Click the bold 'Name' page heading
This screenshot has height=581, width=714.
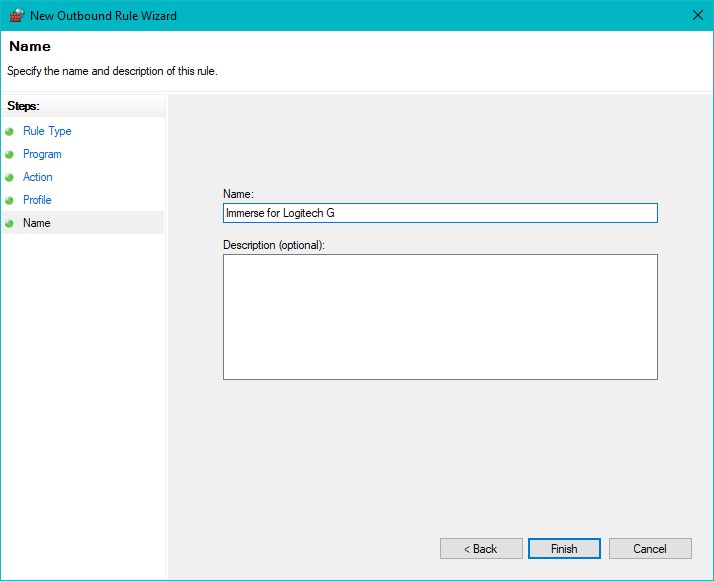pos(30,46)
